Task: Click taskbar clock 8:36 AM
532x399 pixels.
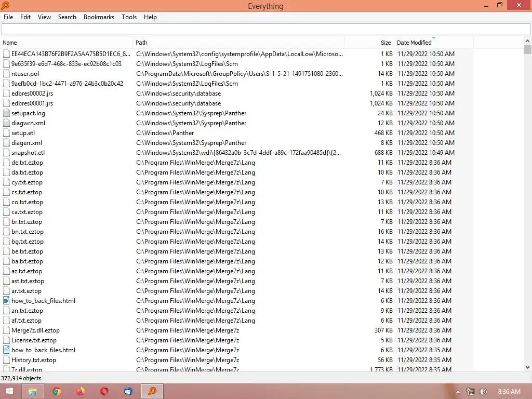Action: click(509, 392)
